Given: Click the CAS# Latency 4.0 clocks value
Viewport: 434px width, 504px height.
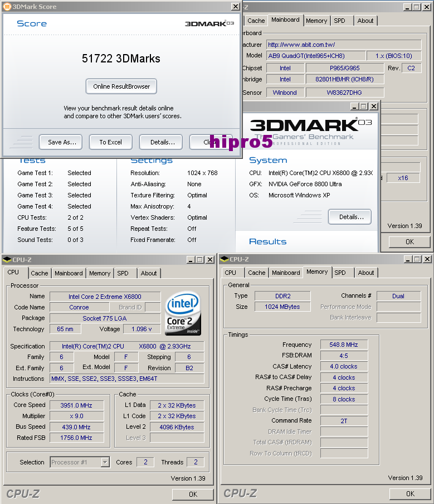Looking at the screenshot, I should (344, 366).
